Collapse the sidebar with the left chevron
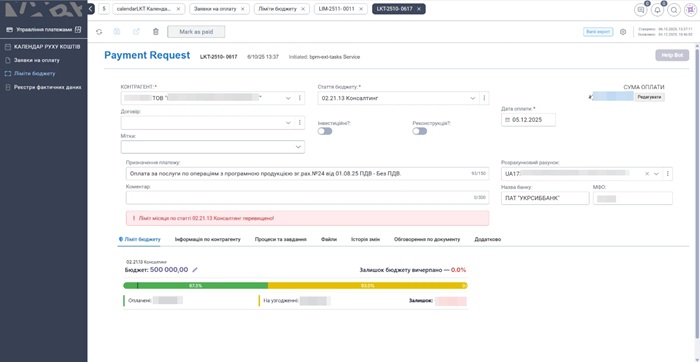This screenshot has width=700, height=362. pos(91,9)
